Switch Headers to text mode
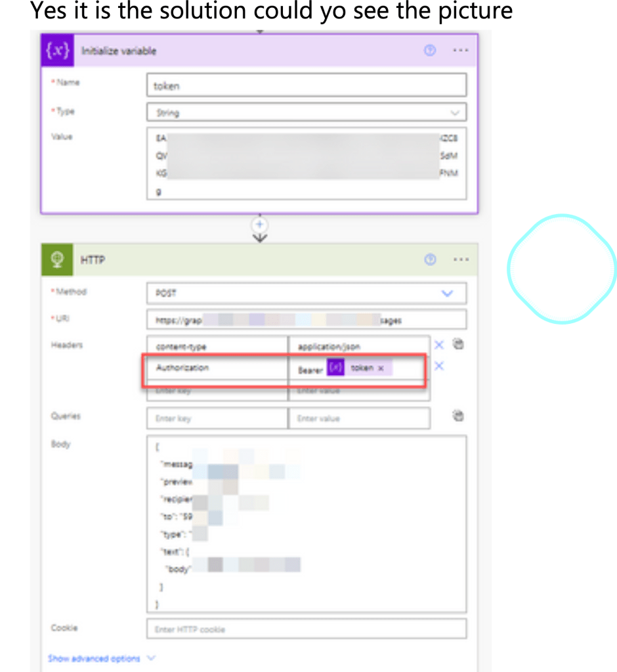The width and height of the screenshot is (617, 672). pyautogui.click(x=458, y=344)
